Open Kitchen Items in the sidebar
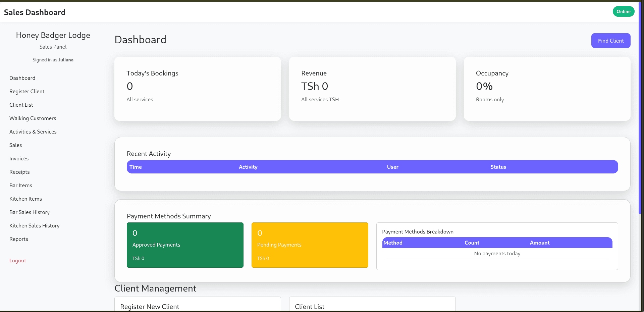Screen dimensions: 644x312 point(25,199)
